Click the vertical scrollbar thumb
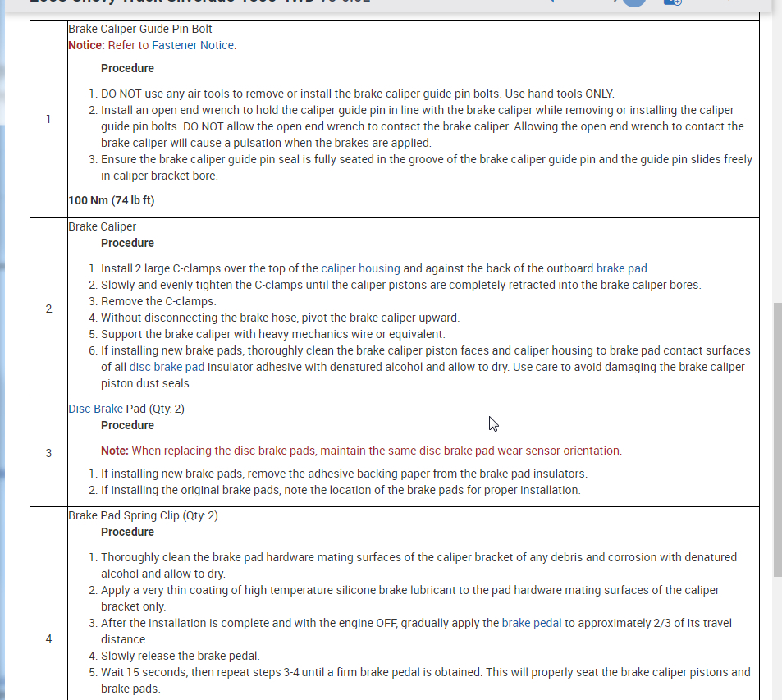Screen dimensions: 782x700 pyautogui.click(x=777, y=439)
